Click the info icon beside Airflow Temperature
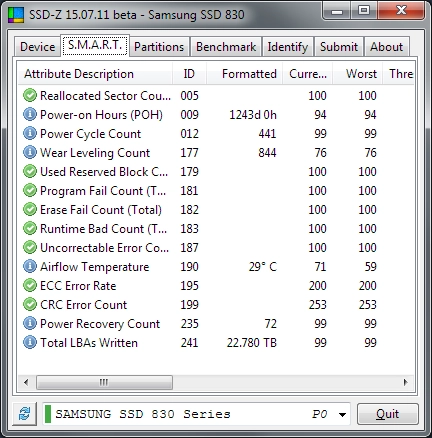Image resolution: width=432 pixels, height=438 pixels. 30,266
